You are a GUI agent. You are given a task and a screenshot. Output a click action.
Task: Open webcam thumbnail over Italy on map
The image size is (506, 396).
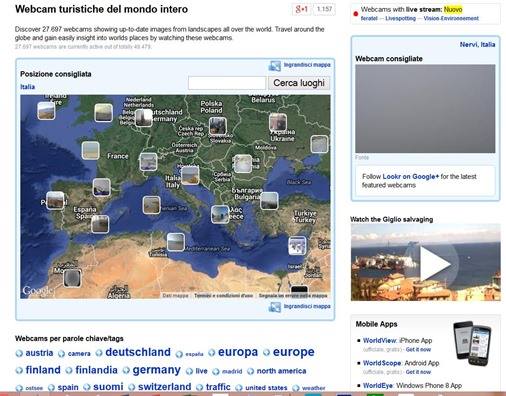[190, 176]
